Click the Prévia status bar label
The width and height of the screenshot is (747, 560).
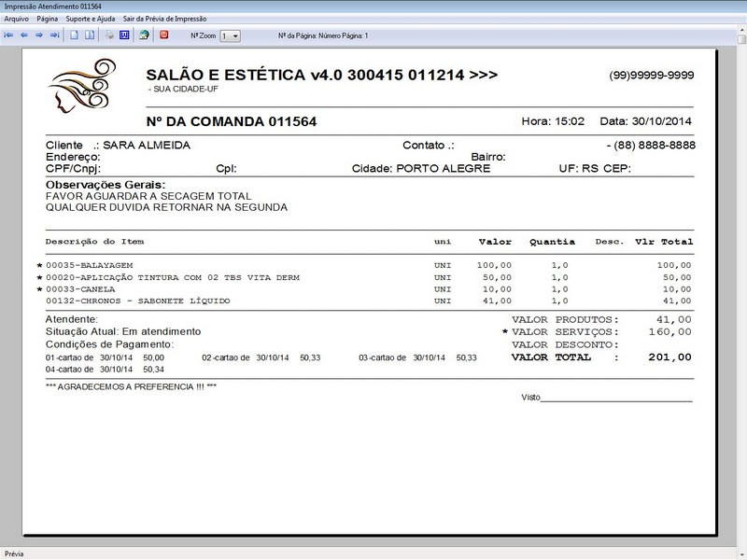[15, 553]
